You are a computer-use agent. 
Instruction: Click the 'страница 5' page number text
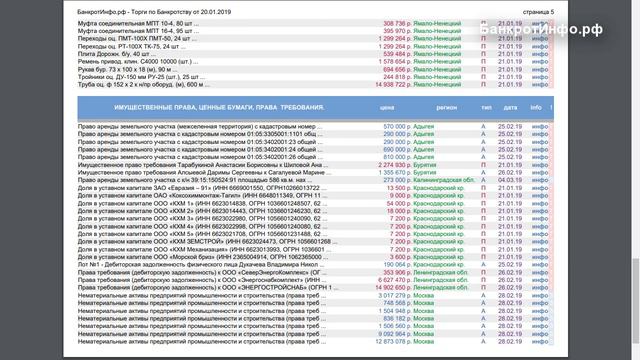point(538,12)
